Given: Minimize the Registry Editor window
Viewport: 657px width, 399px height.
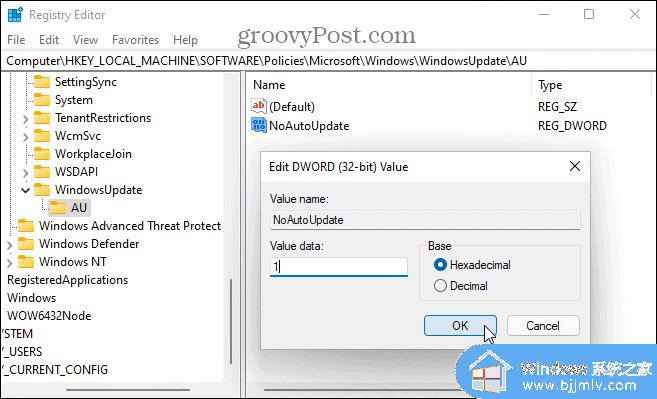Looking at the screenshot, I should point(544,14).
